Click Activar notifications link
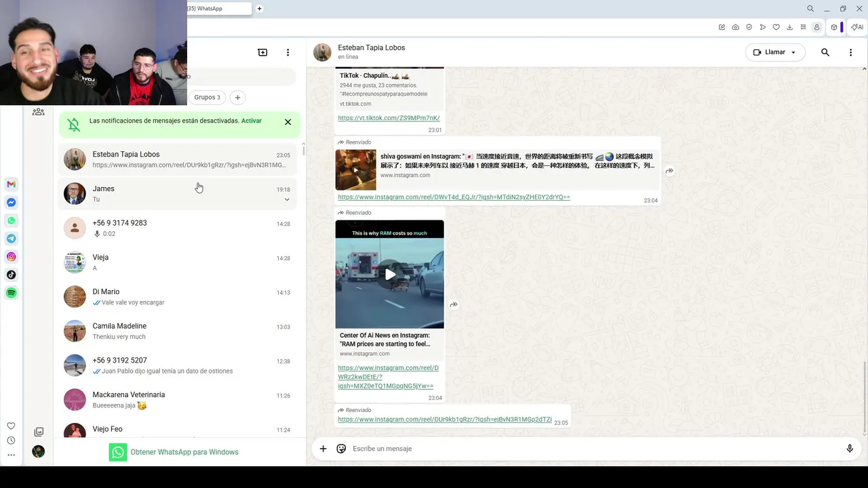Image resolution: width=868 pixels, height=488 pixels. coord(252,121)
